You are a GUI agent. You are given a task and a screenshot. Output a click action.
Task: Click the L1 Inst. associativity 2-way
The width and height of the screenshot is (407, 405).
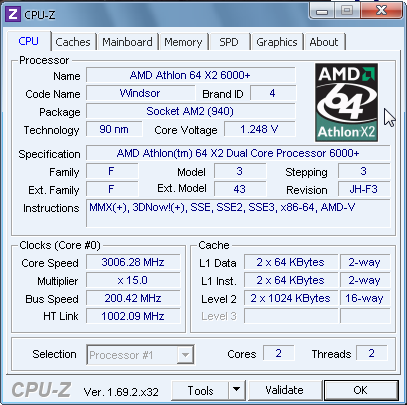[x=365, y=280]
